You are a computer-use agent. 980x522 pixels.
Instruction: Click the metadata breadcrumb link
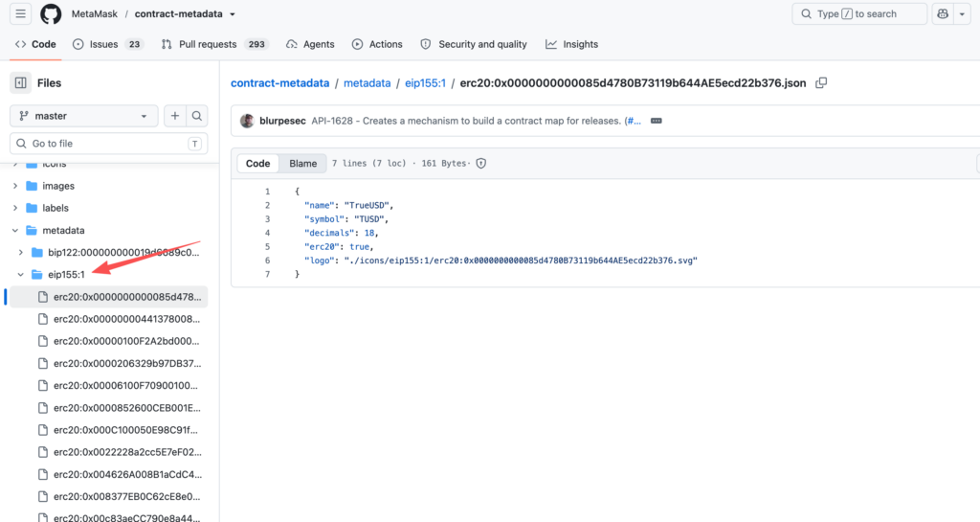point(367,83)
